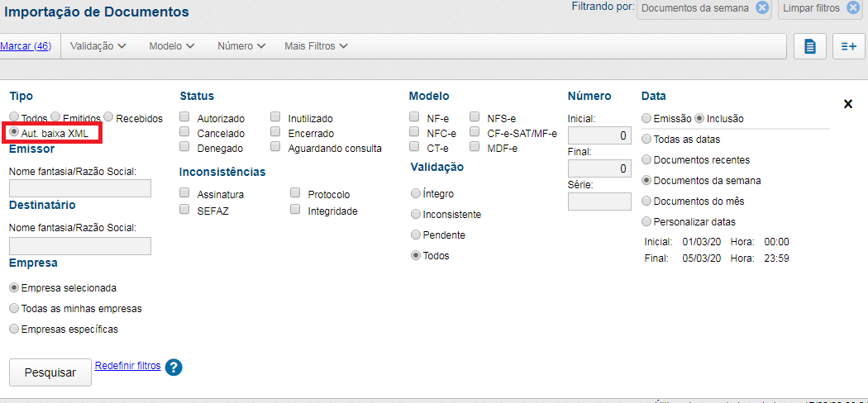868x403 pixels.
Task: Click the X on 'Limpar filtros'
Action: (x=852, y=8)
